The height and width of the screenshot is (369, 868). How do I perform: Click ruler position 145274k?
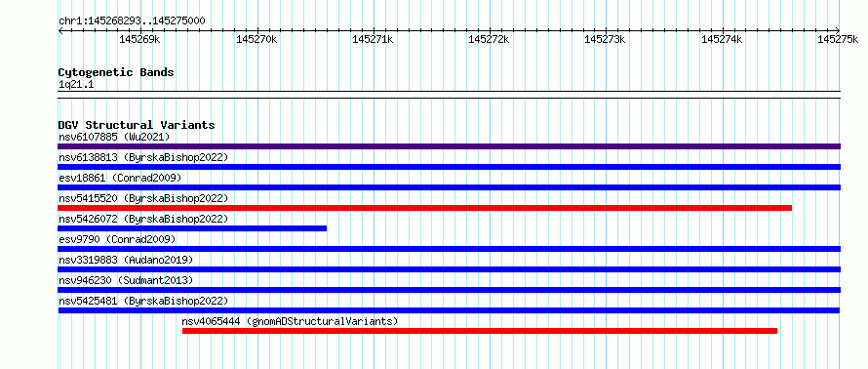click(722, 39)
